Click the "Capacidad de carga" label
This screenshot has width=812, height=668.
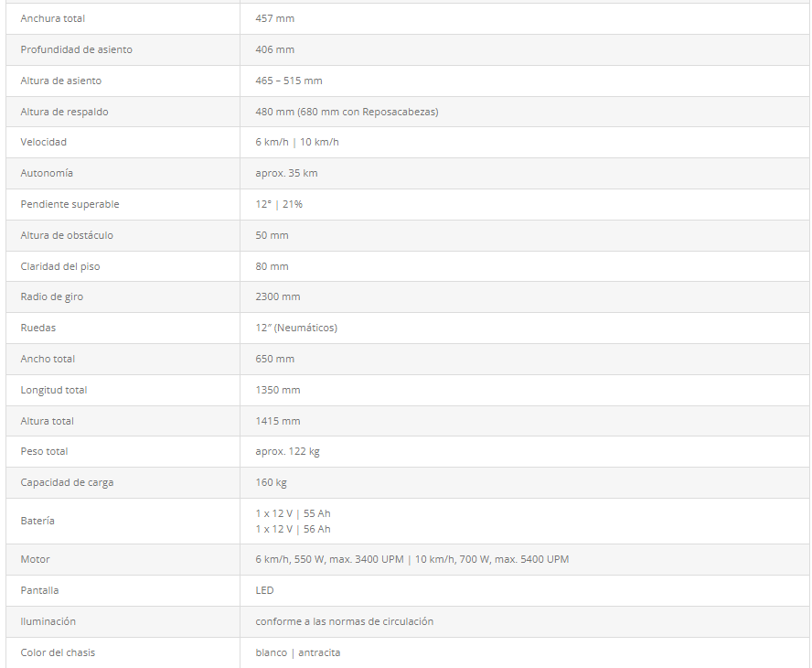(x=67, y=482)
